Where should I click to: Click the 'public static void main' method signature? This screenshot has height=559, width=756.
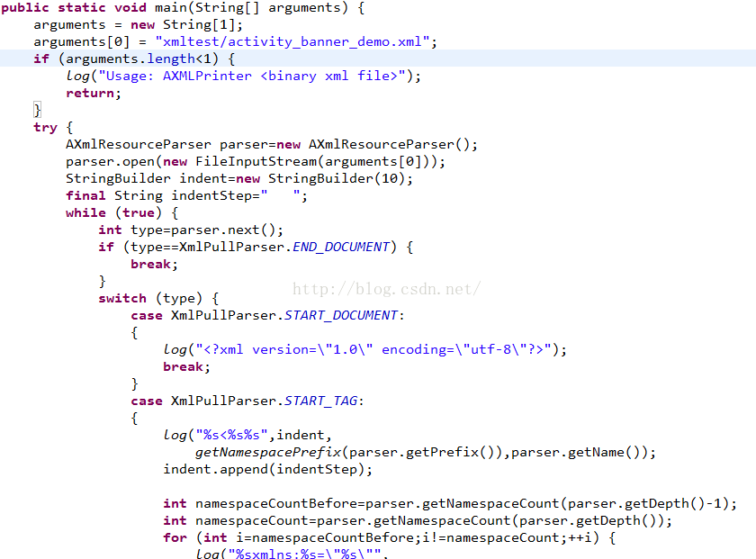[183, 8]
